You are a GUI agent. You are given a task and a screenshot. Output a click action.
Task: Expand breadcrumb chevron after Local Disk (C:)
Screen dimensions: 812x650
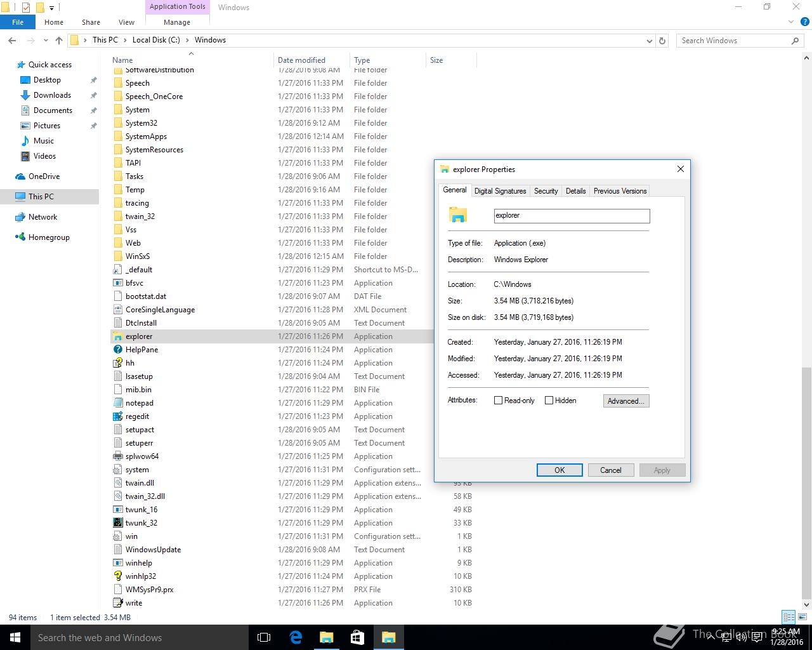[187, 40]
